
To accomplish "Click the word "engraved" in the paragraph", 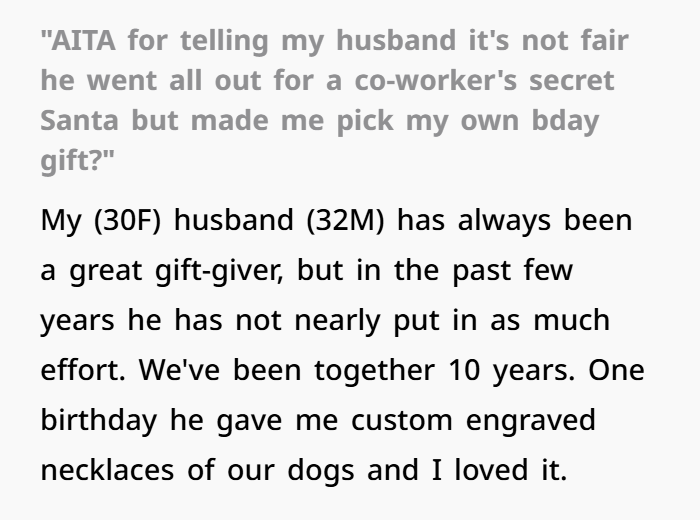I will pyautogui.click(x=530, y=420).
